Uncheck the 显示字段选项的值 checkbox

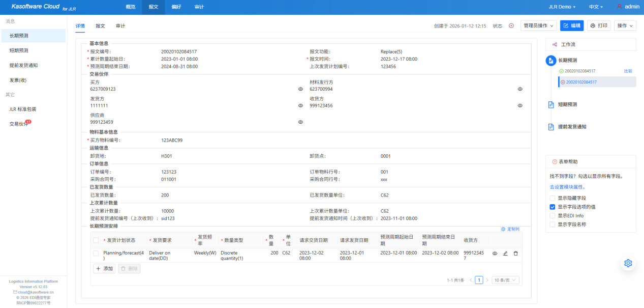[553, 207]
